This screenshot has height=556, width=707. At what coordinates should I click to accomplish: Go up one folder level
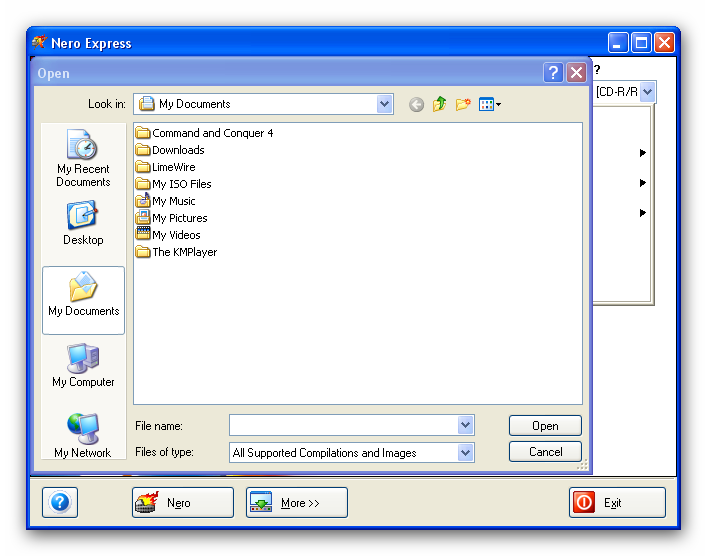coord(440,104)
